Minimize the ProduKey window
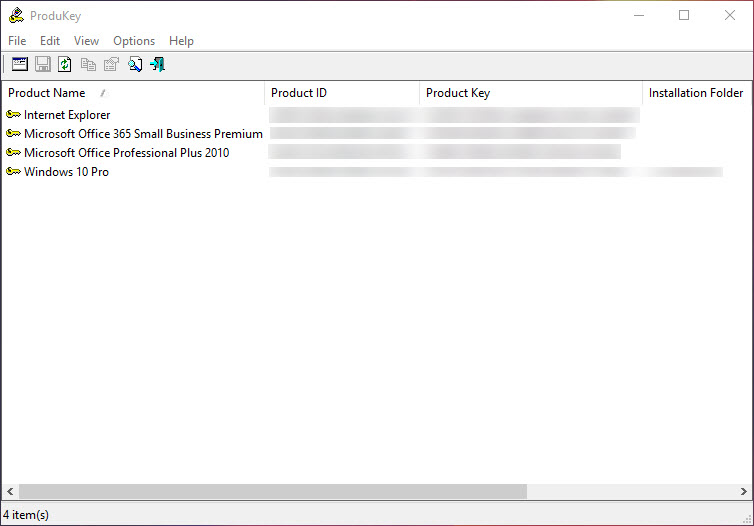This screenshot has height=526, width=754. (x=639, y=15)
